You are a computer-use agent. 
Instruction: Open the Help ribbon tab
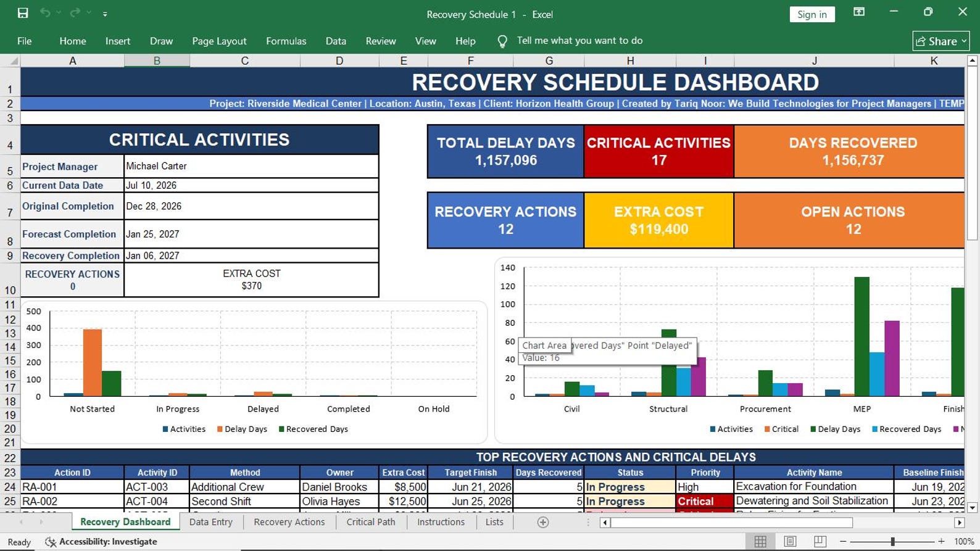click(x=465, y=41)
